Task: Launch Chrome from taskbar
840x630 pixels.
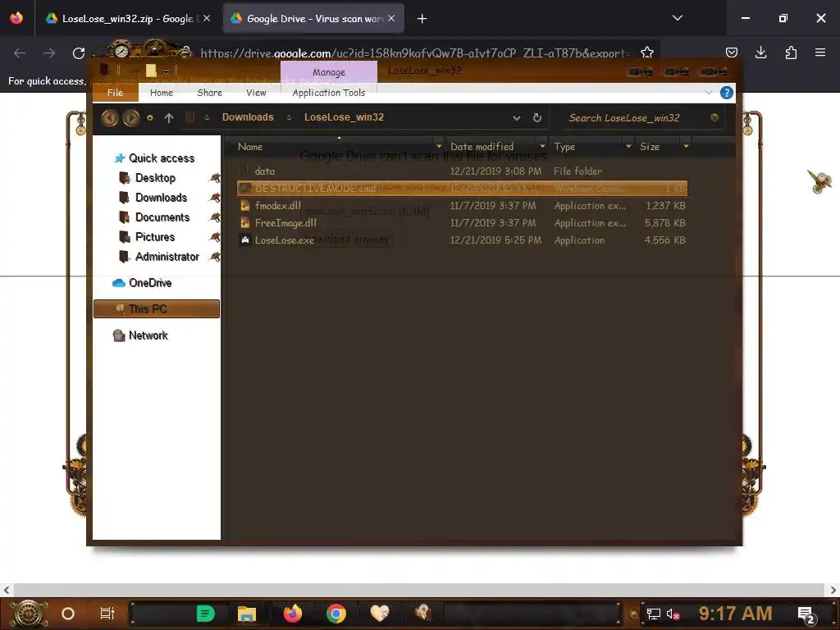Action: click(x=336, y=614)
